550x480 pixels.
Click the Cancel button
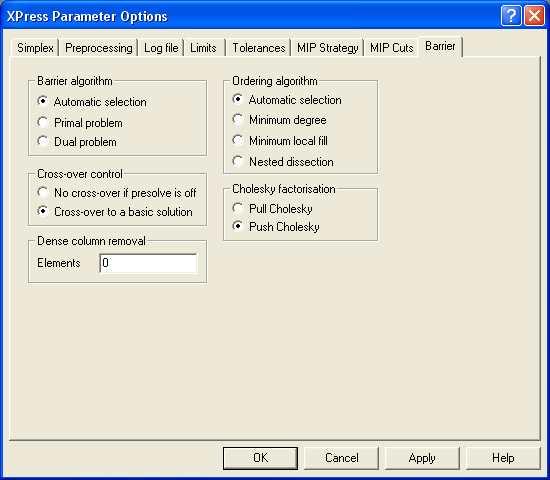(x=341, y=458)
